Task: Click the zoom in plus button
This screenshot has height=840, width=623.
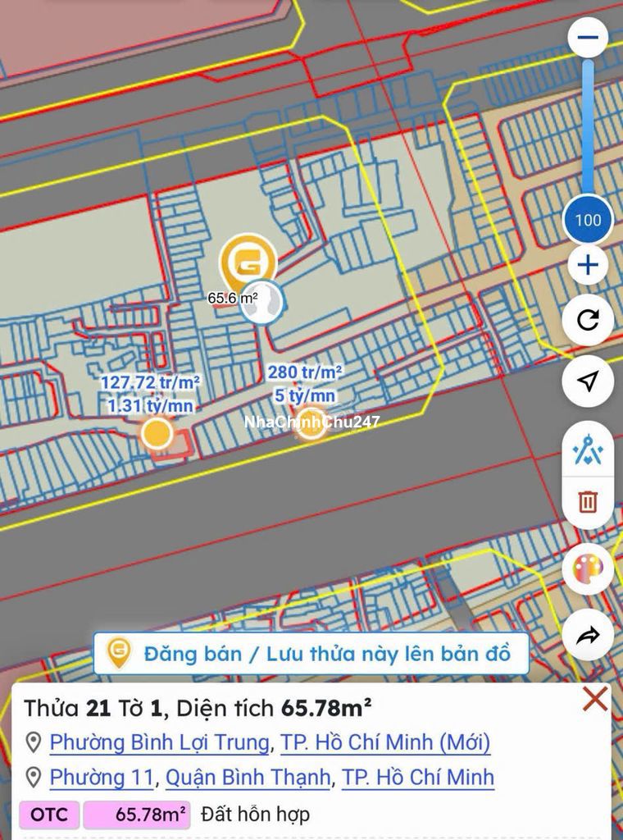Action: (588, 266)
